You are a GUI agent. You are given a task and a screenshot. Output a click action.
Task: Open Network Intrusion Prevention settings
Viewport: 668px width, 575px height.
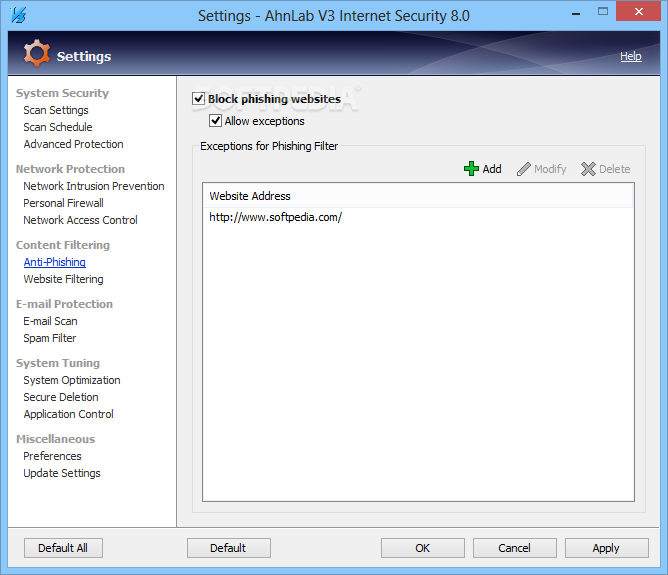coord(94,186)
